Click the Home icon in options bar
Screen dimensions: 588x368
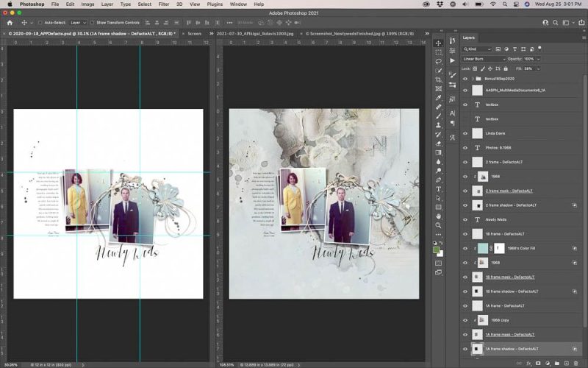tap(10, 23)
